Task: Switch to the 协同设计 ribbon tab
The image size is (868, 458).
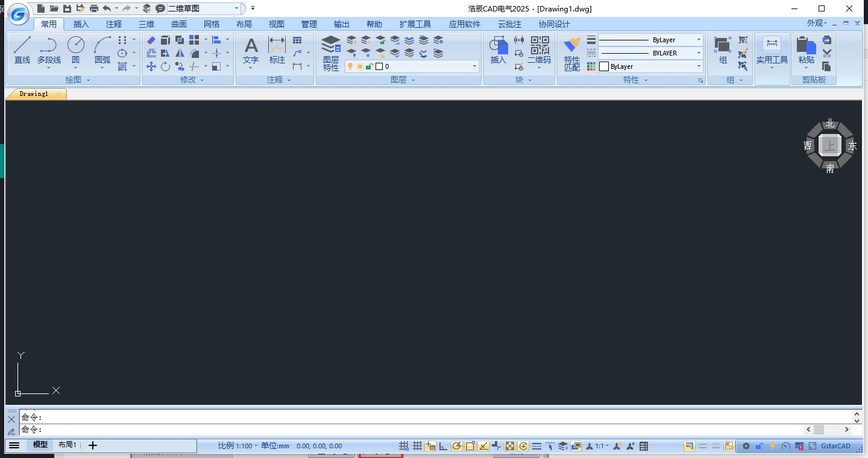Action: click(x=555, y=24)
